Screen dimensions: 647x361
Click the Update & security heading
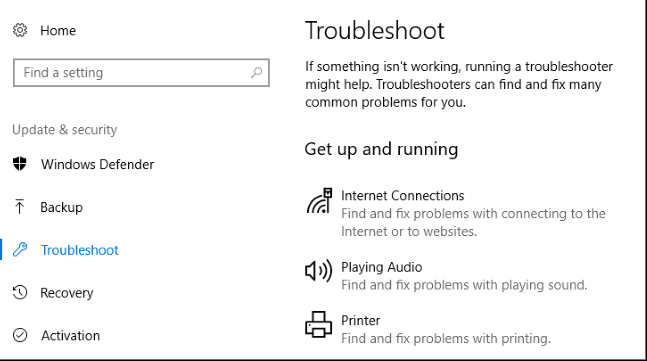(65, 130)
